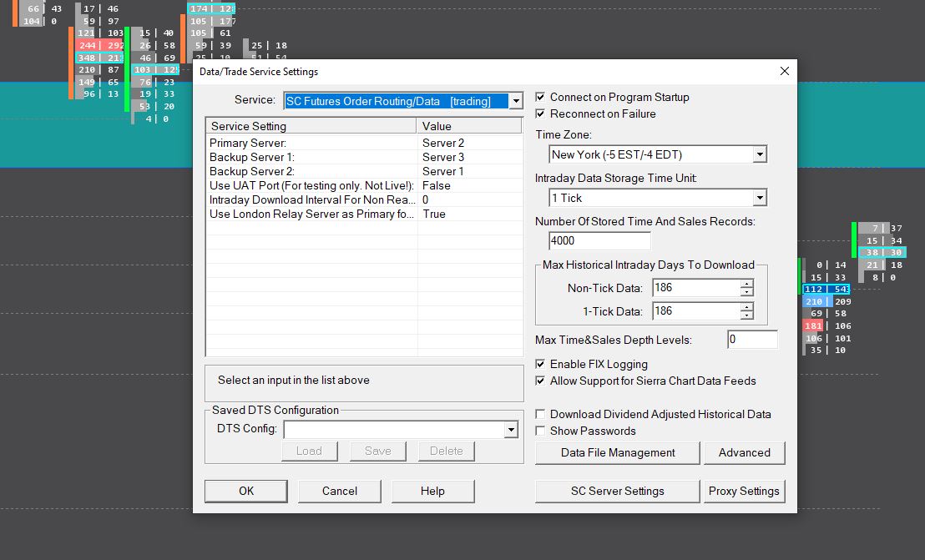Click the Non-Tick Data value field
The height and width of the screenshot is (560, 925).
(696, 288)
